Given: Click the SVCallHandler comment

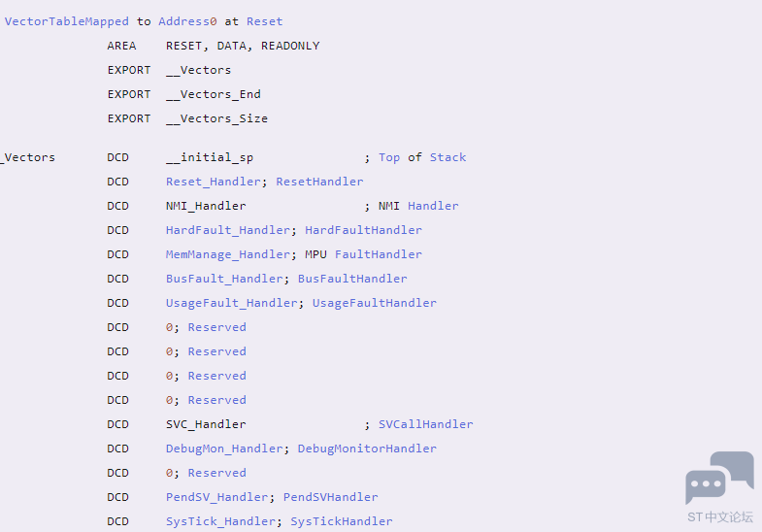Looking at the screenshot, I should point(426,424).
